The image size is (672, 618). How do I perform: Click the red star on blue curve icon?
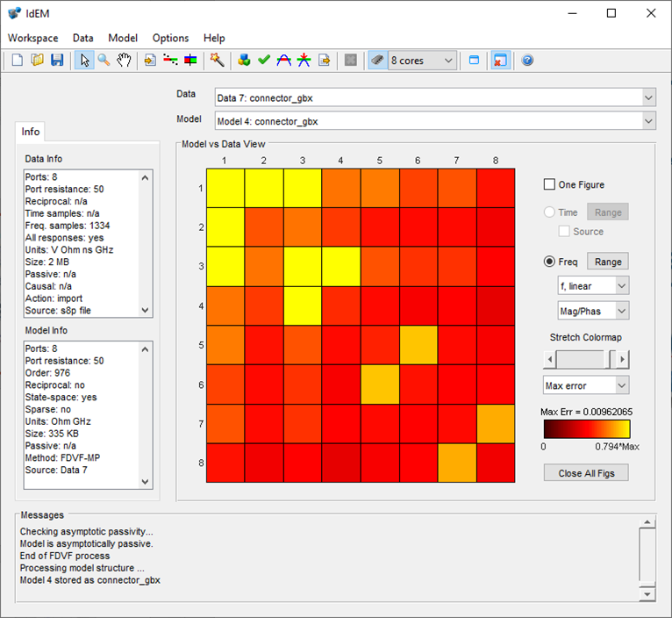tap(304, 61)
